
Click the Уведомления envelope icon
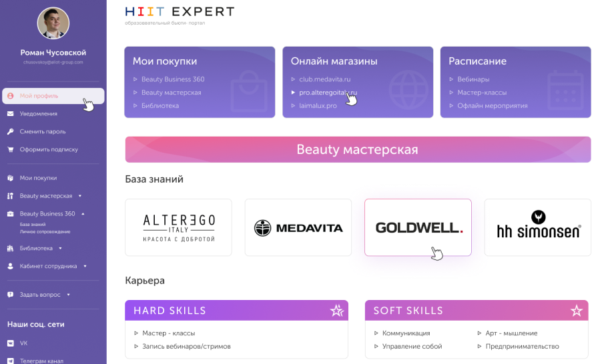tap(11, 114)
